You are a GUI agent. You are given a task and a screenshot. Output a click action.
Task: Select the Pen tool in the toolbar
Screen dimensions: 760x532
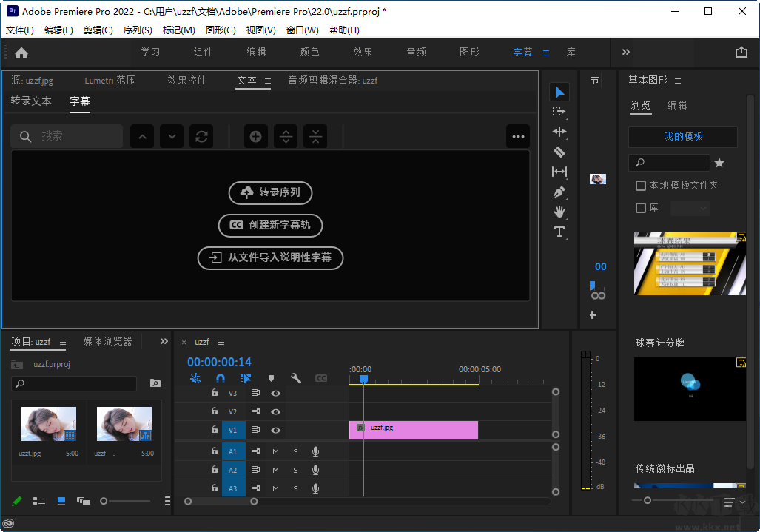pos(559,192)
